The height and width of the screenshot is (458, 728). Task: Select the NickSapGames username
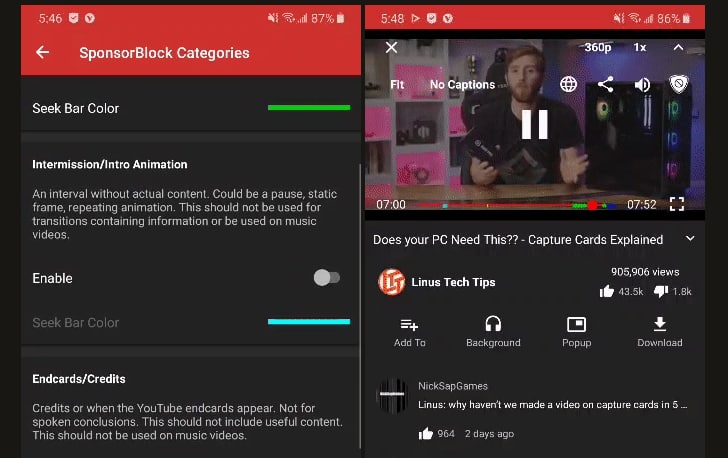click(453, 386)
